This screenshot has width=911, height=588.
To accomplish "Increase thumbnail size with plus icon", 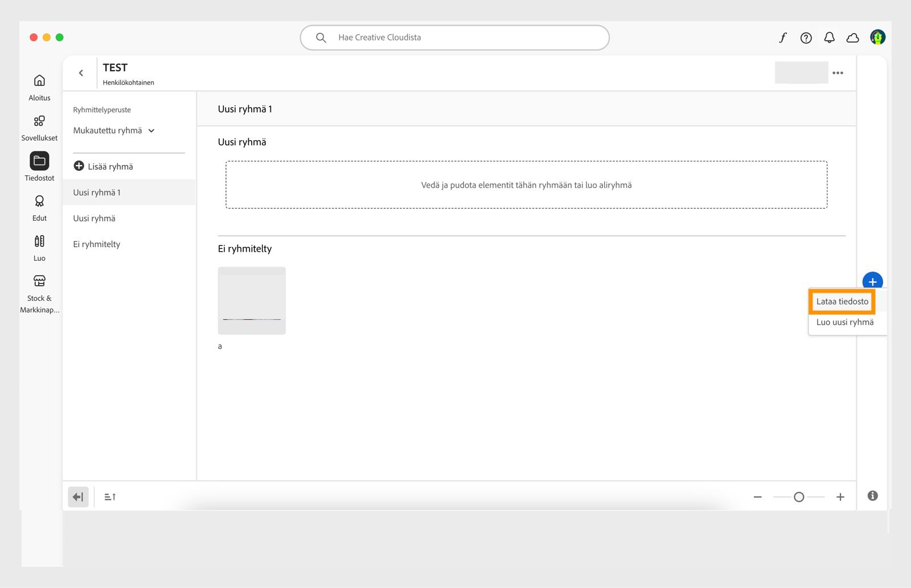I will [x=840, y=497].
